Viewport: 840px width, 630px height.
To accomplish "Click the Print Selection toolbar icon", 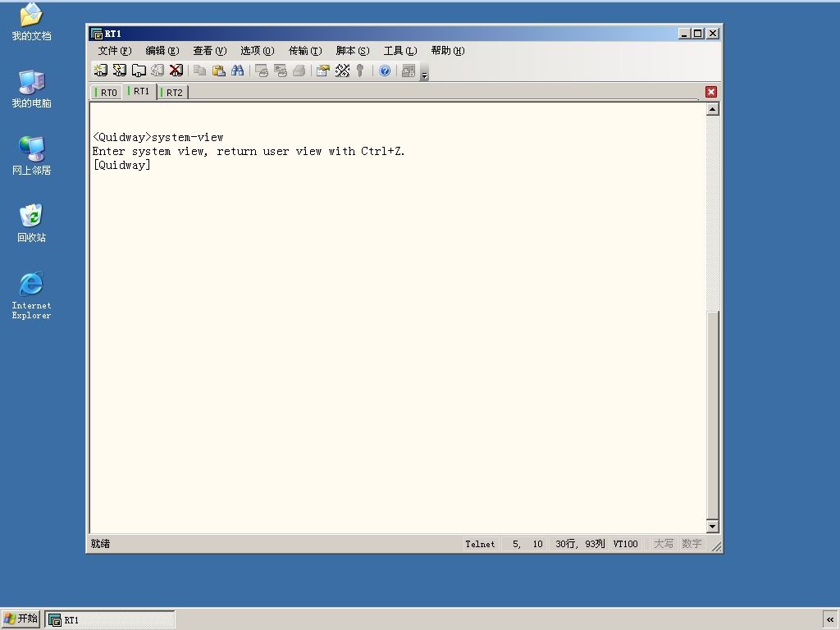I will point(281,71).
